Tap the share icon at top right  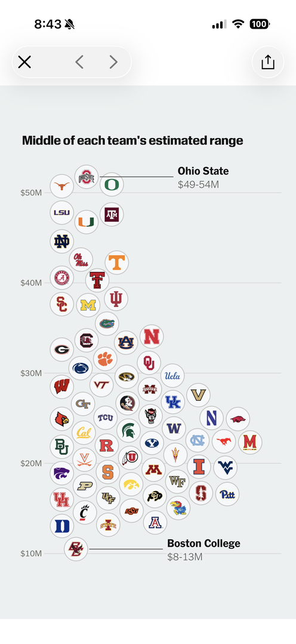pyautogui.click(x=268, y=62)
